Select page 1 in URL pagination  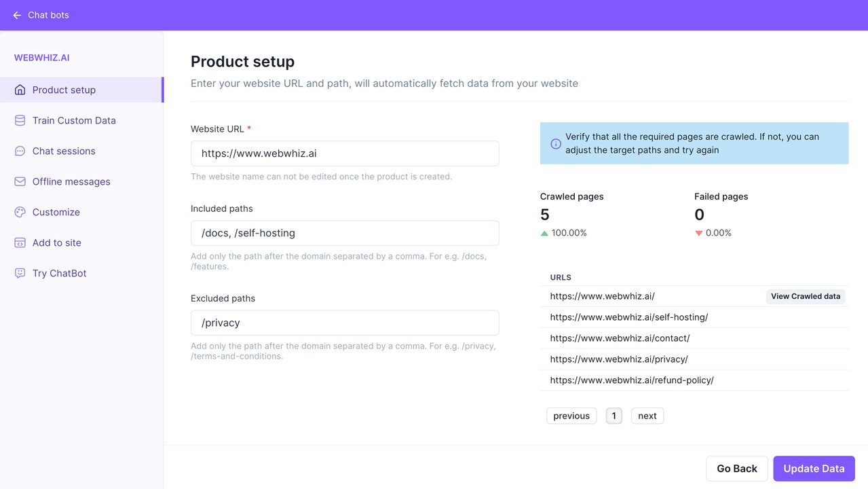coord(614,416)
